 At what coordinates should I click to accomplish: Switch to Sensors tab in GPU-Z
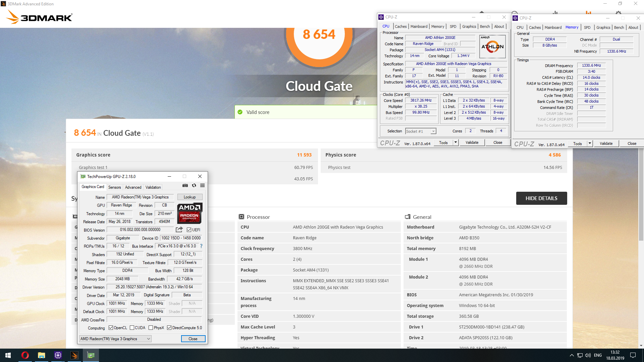point(114,187)
